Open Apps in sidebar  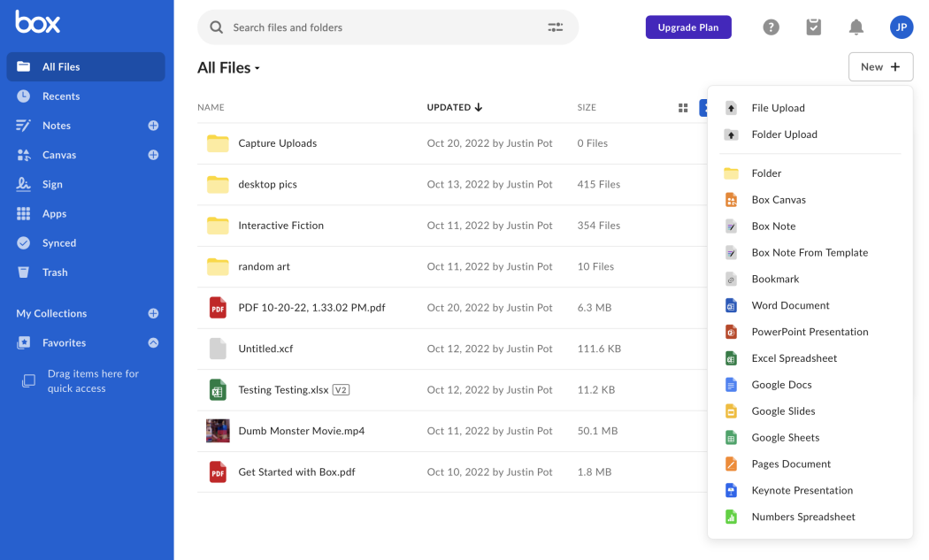pyautogui.click(x=54, y=214)
